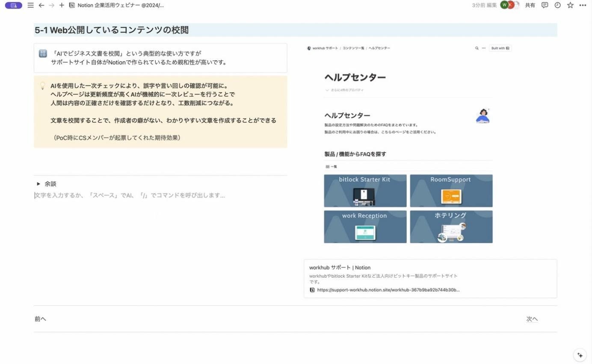Open the 'workhub サポート | Notion' bookmark
Image resolution: width=592 pixels, height=364 pixels.
[x=430, y=279]
